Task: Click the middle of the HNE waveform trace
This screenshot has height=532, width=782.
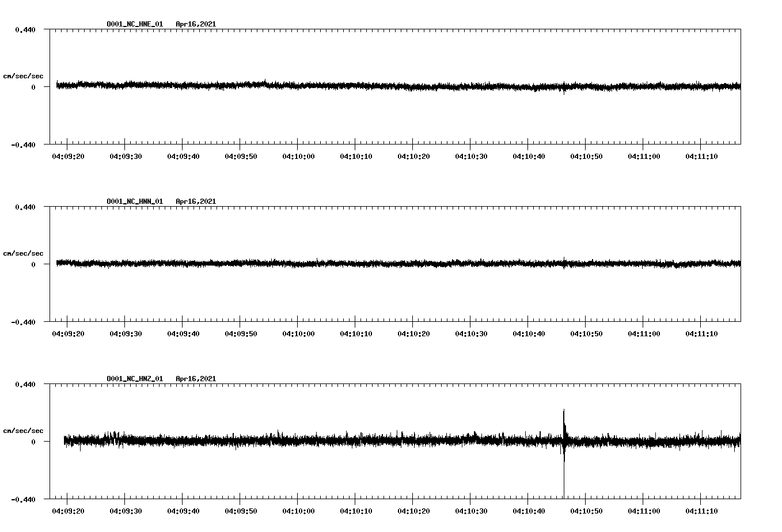Action: pyautogui.click(x=397, y=86)
